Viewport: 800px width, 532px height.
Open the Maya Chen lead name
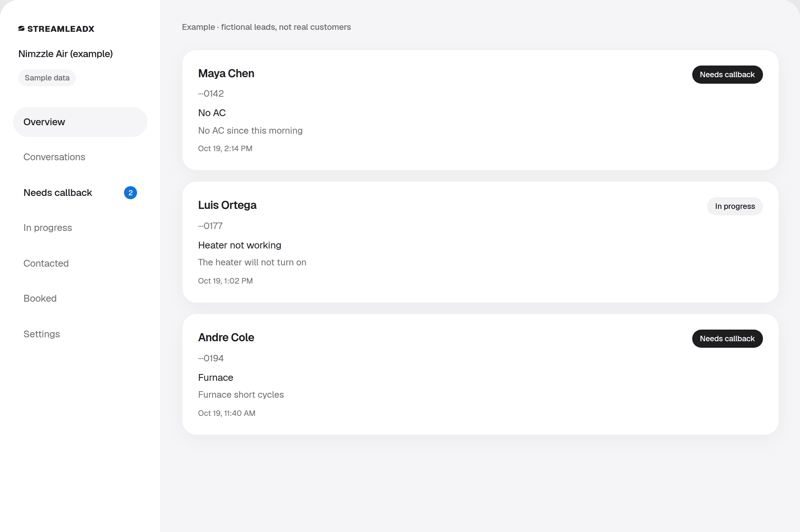click(x=226, y=74)
